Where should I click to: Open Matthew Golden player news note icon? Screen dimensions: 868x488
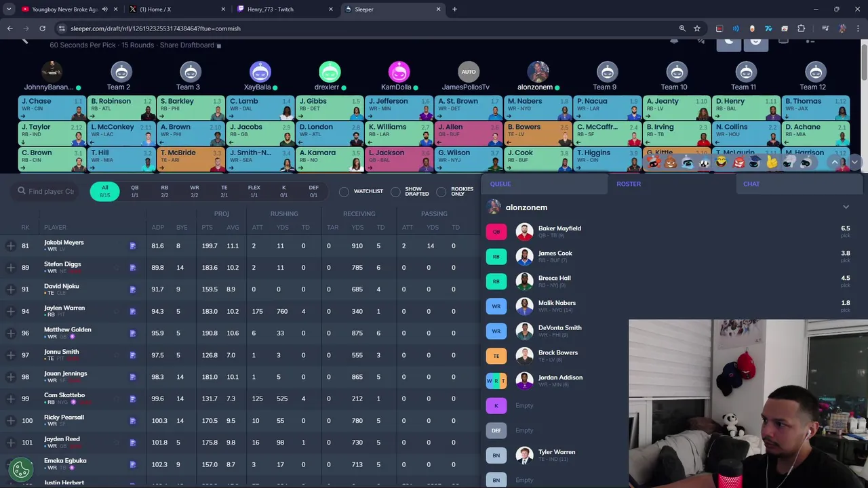tap(133, 333)
